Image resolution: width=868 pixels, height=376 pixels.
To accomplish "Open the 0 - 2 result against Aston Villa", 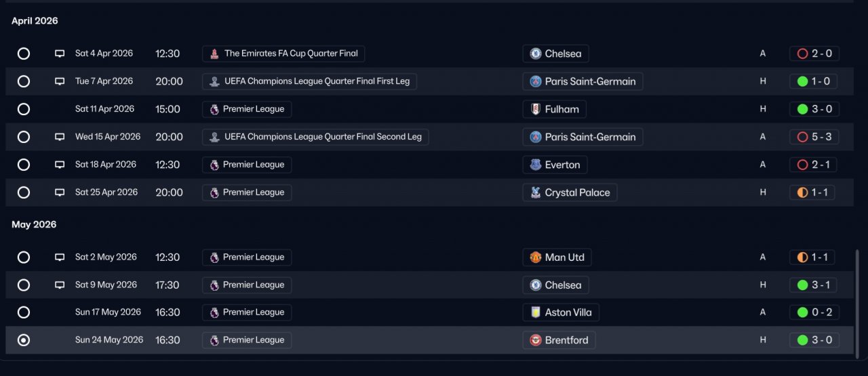I will [x=814, y=312].
